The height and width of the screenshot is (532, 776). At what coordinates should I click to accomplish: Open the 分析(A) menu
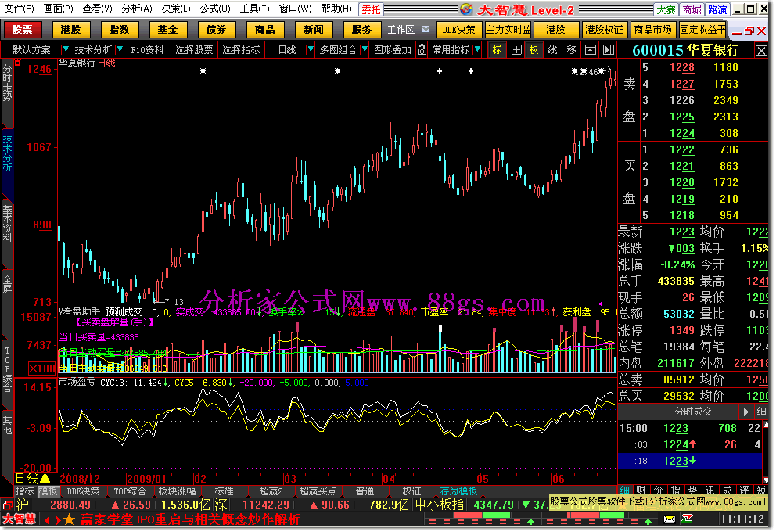137,9
